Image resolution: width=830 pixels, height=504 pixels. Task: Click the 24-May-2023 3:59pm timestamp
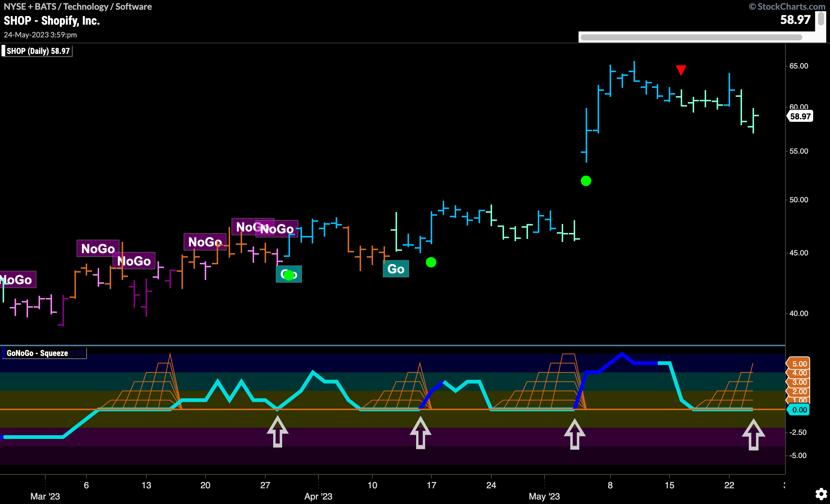coord(40,35)
